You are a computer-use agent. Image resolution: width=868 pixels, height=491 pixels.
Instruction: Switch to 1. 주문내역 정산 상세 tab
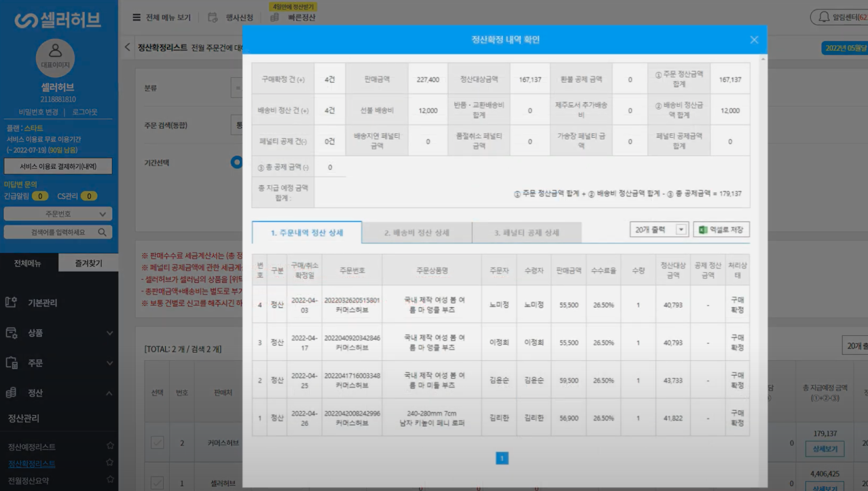pyautogui.click(x=307, y=232)
